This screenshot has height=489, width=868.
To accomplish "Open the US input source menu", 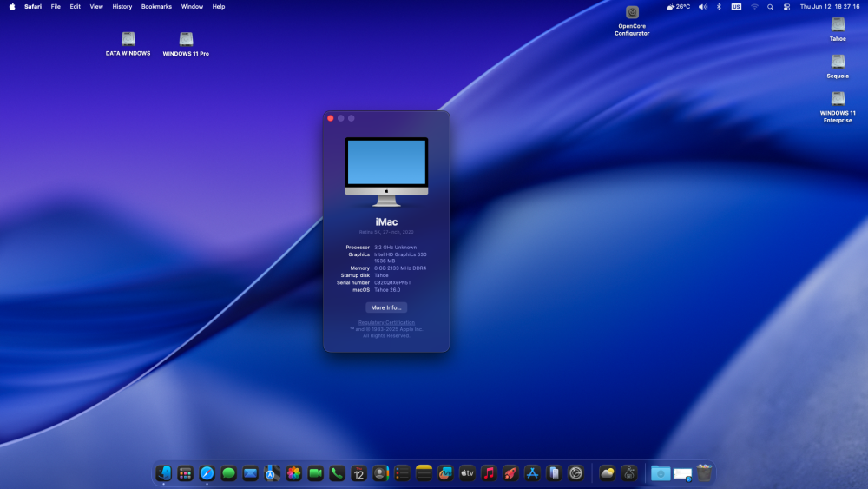I will [x=736, y=7].
